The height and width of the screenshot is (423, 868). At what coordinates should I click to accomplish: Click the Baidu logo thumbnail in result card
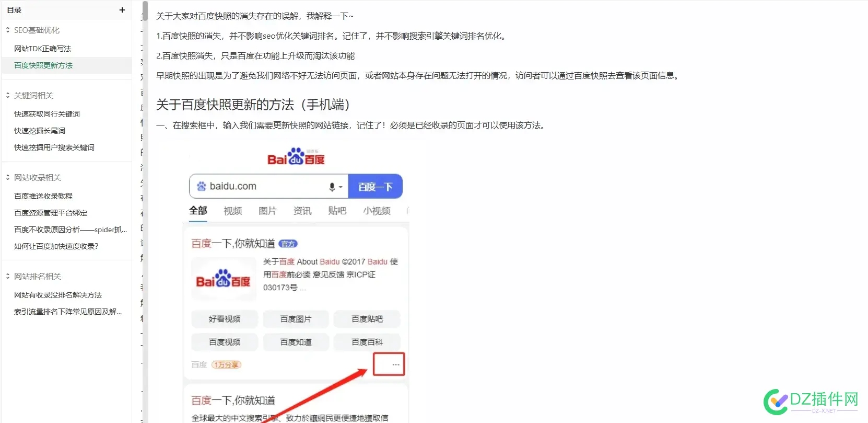(x=224, y=279)
